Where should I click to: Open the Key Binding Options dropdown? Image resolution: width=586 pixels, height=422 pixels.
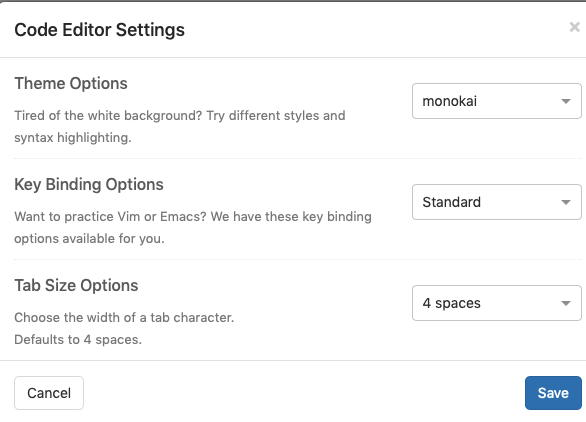click(497, 202)
